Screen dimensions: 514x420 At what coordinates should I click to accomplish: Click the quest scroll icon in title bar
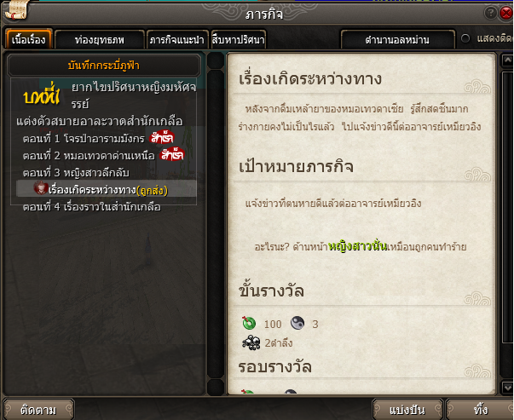16,10
